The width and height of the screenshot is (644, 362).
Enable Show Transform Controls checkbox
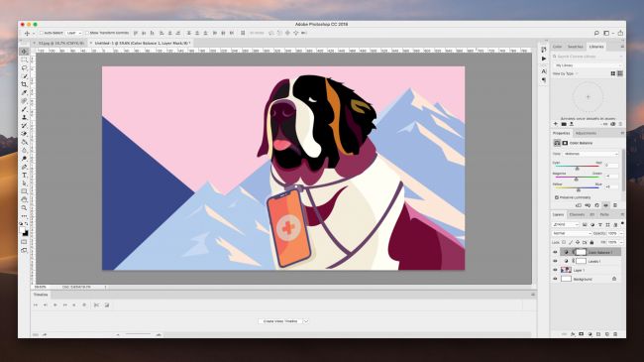(86, 33)
